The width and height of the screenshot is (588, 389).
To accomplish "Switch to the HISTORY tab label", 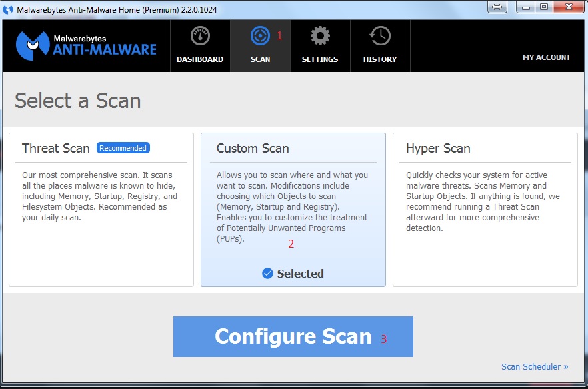I will tap(380, 59).
